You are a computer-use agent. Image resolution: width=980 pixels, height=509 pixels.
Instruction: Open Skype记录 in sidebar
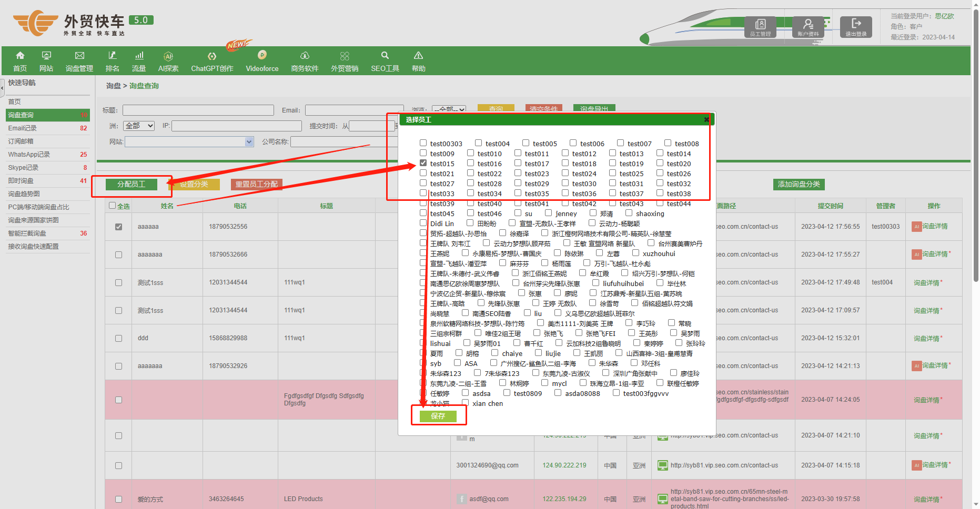[x=48, y=168]
